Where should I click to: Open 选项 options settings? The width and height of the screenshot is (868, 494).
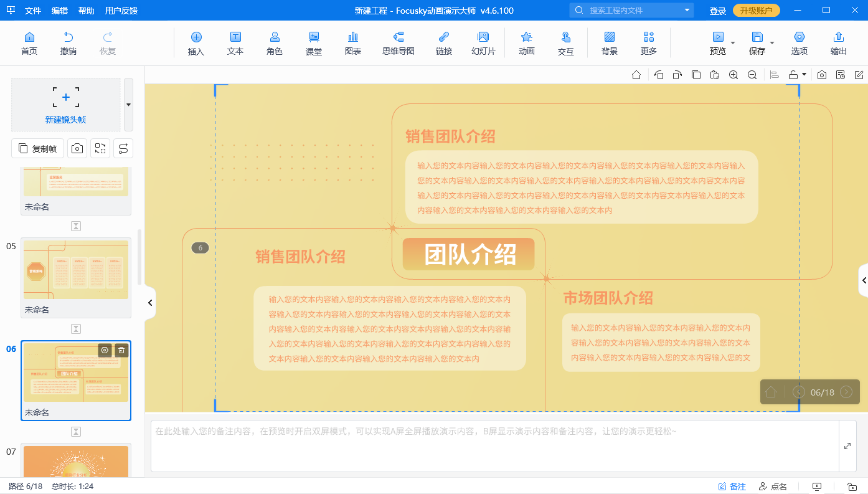[x=800, y=43]
